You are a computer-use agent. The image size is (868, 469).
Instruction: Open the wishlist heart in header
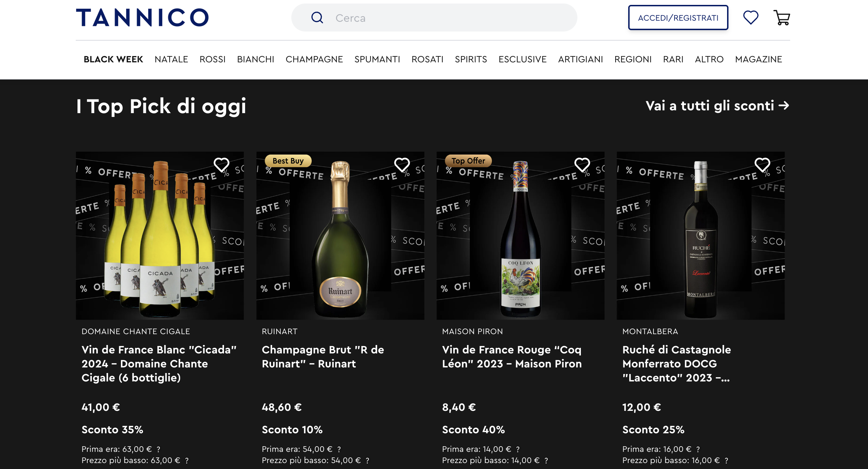751,18
